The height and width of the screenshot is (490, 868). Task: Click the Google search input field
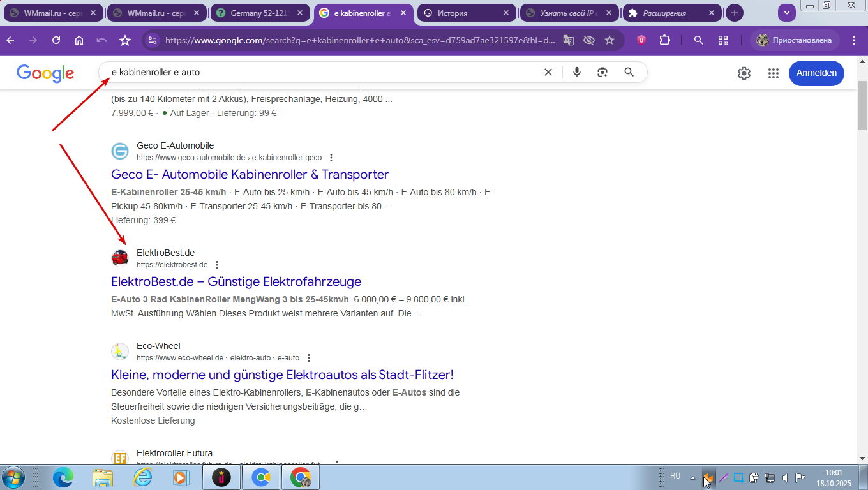click(x=322, y=72)
